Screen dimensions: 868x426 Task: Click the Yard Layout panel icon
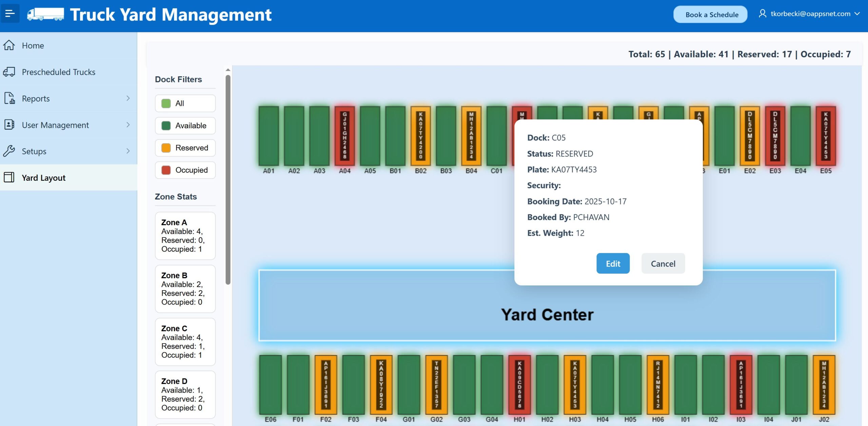tap(9, 177)
